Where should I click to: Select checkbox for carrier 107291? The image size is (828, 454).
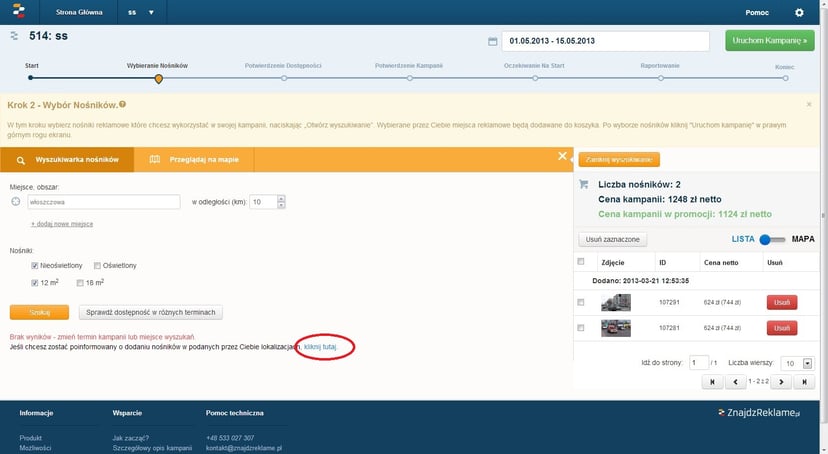click(x=581, y=302)
